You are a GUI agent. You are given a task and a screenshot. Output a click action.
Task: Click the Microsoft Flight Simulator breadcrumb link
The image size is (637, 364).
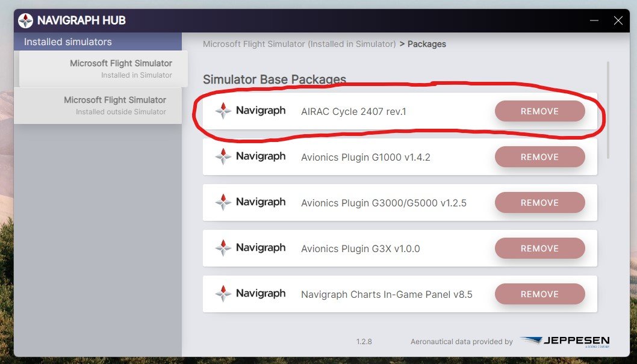300,43
